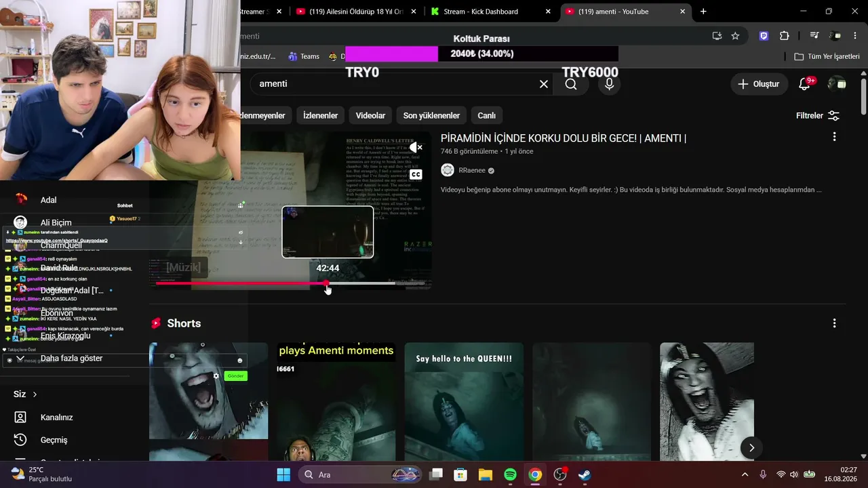
Task: Close the amenti YouTube tab
Action: coord(683,12)
